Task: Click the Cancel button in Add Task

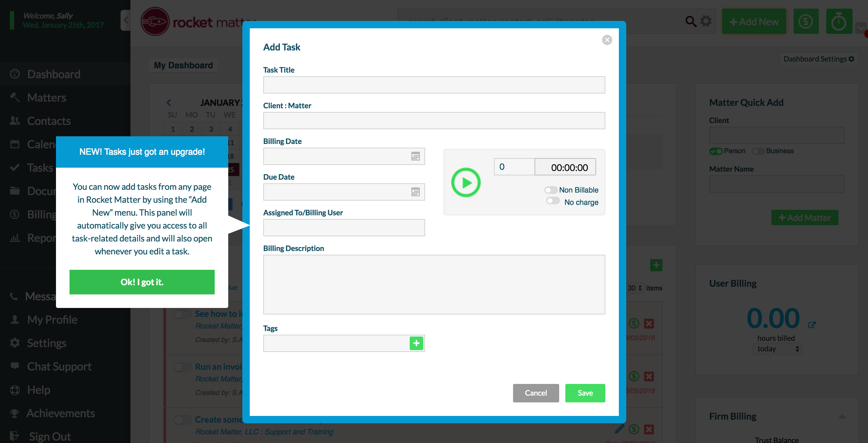Action: pyautogui.click(x=536, y=392)
